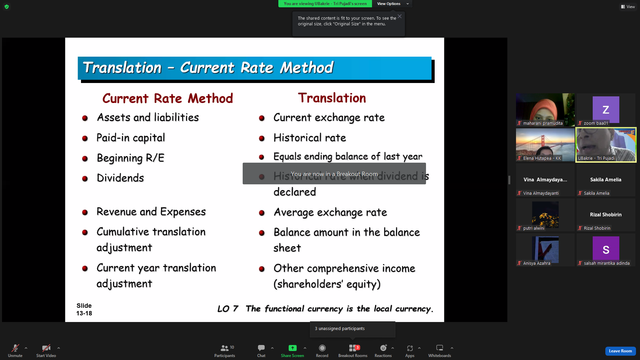Click 'LO 7 The functional currency' footer text
This screenshot has width=640, height=360.
(325, 309)
